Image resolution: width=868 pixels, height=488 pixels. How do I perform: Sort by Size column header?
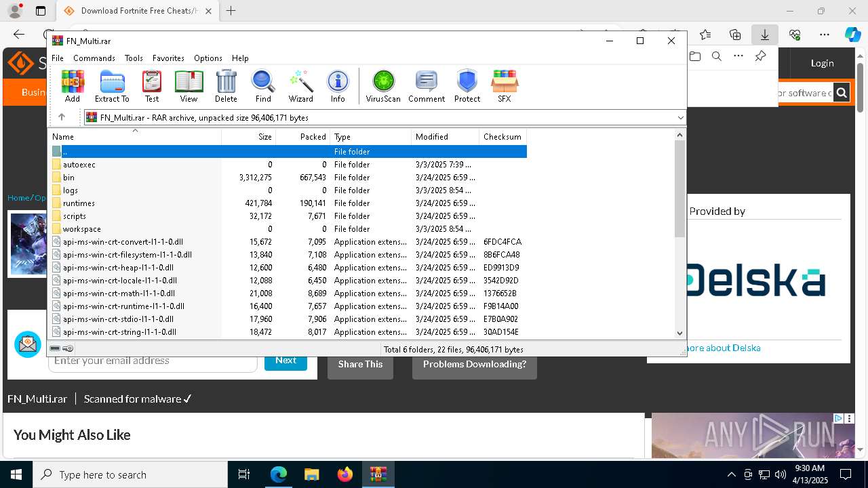point(249,137)
